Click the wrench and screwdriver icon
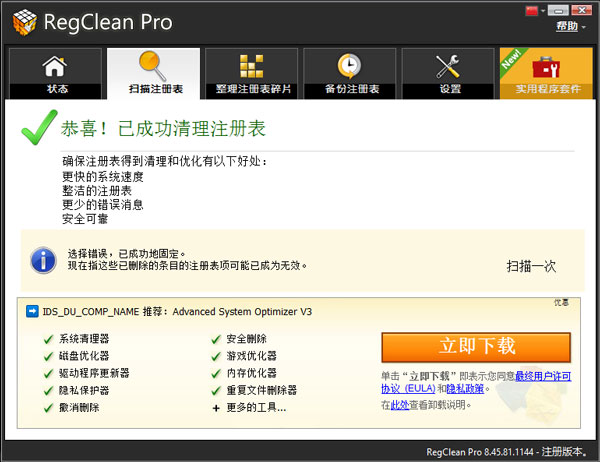This screenshot has width=600, height=462. pyautogui.click(x=448, y=66)
